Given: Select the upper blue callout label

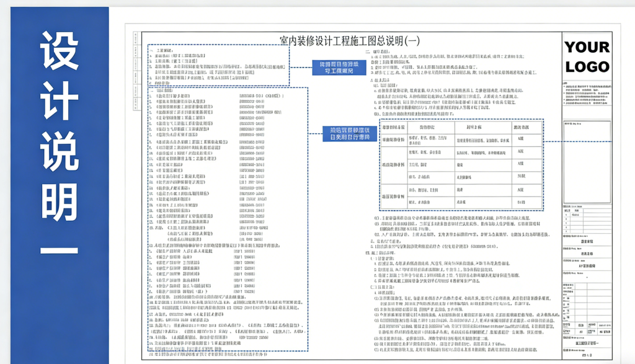Looking at the screenshot, I should (x=335, y=68).
